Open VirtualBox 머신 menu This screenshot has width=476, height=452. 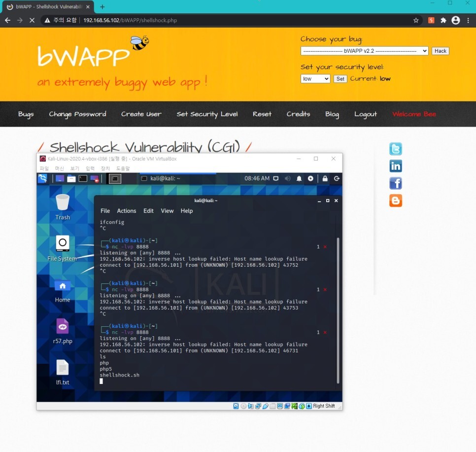point(60,168)
